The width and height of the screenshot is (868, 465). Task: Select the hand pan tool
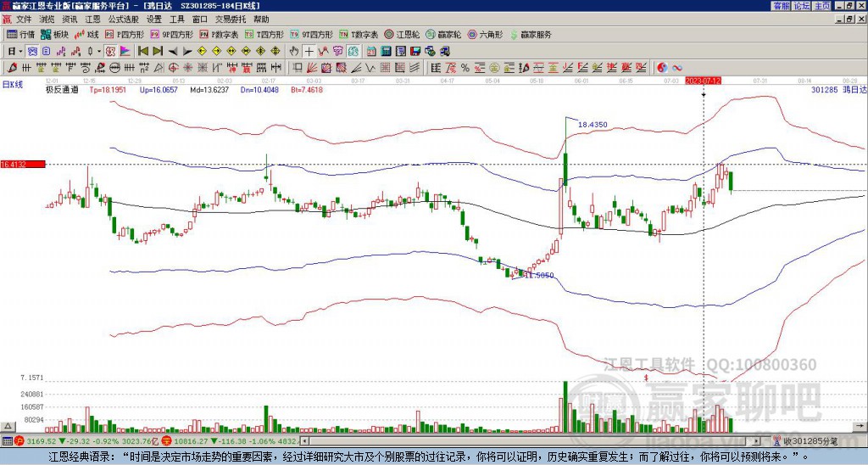pos(294,52)
